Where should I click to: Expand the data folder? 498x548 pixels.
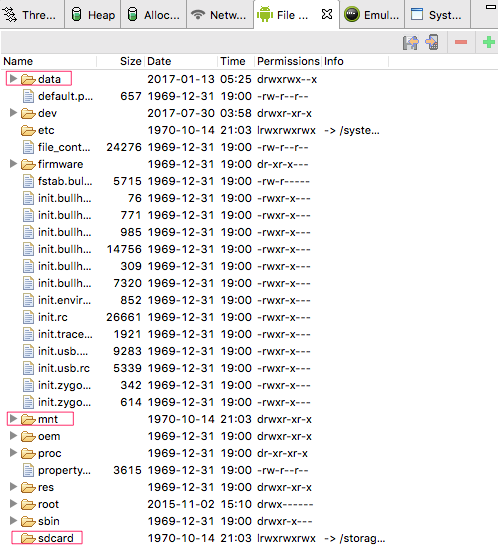tap(13, 79)
